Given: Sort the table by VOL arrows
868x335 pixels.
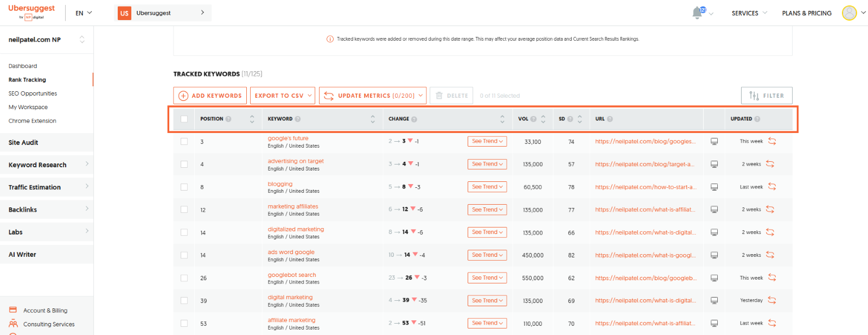Looking at the screenshot, I should tap(543, 119).
